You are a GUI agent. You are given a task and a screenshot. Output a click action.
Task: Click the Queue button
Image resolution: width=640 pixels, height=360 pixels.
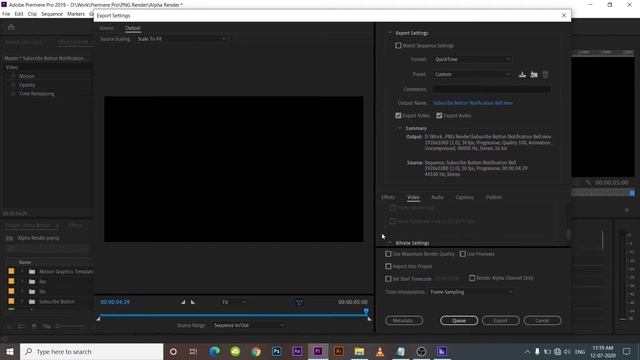459,320
